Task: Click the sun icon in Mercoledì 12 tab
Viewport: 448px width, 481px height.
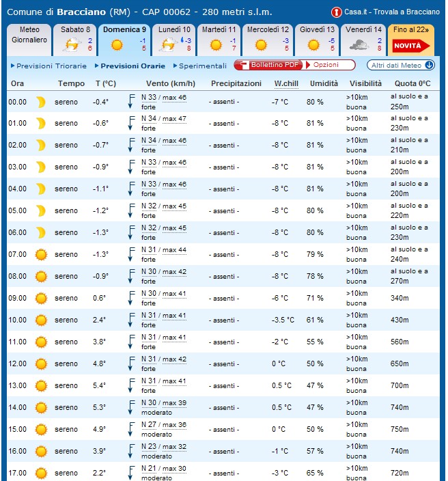Action: [261, 45]
